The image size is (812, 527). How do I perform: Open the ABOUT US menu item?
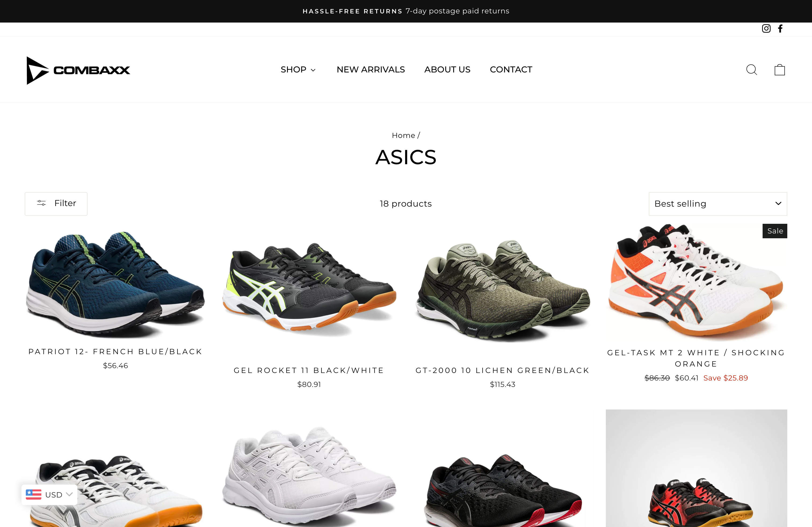coord(447,69)
